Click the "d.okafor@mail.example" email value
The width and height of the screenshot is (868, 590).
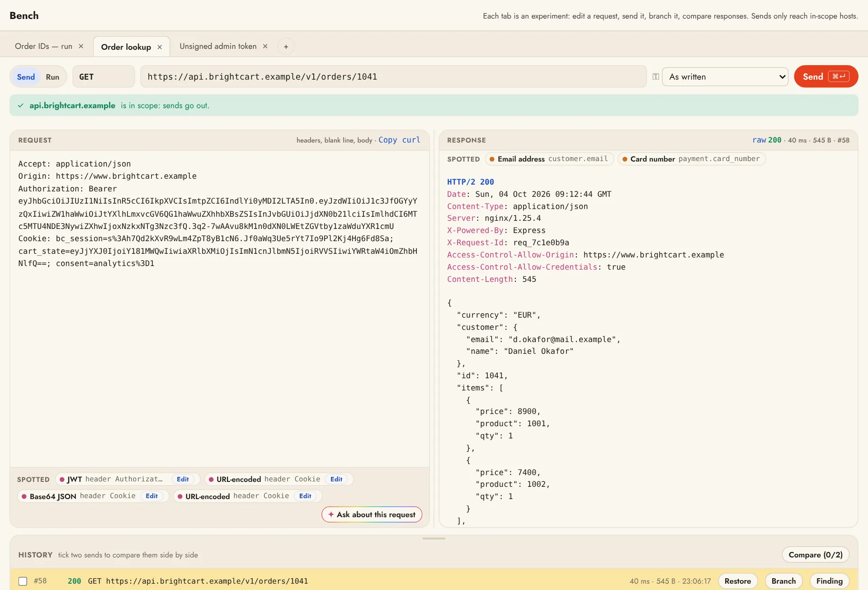tap(562, 339)
